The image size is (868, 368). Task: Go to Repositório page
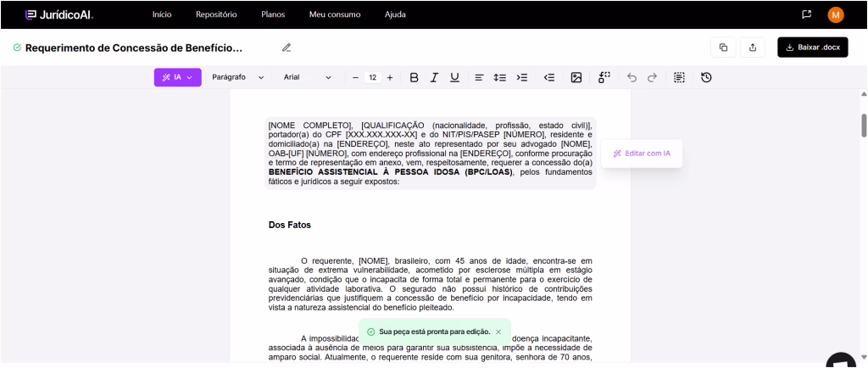(x=216, y=14)
